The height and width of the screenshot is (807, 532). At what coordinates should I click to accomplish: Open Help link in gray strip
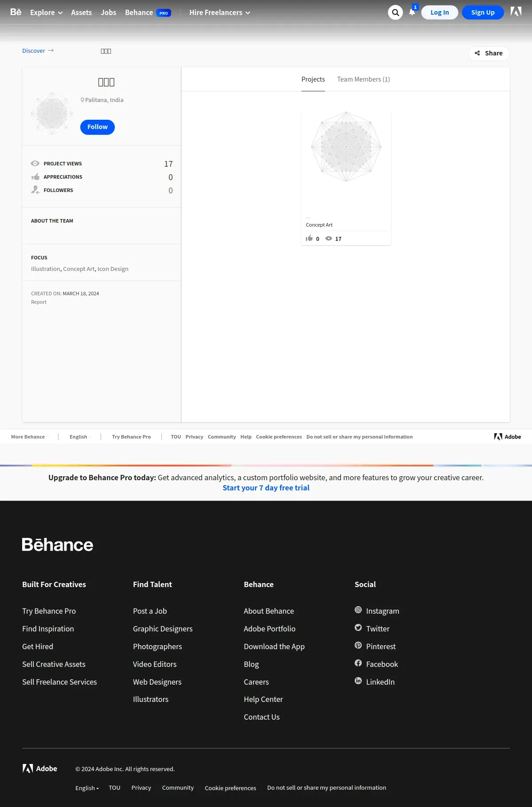coord(246,437)
